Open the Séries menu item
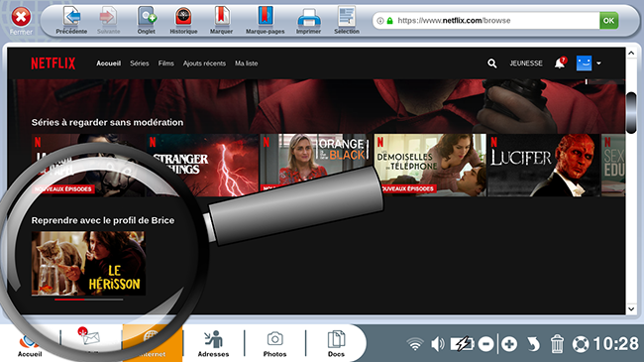Screen dimensions: 644x362 click(x=140, y=63)
